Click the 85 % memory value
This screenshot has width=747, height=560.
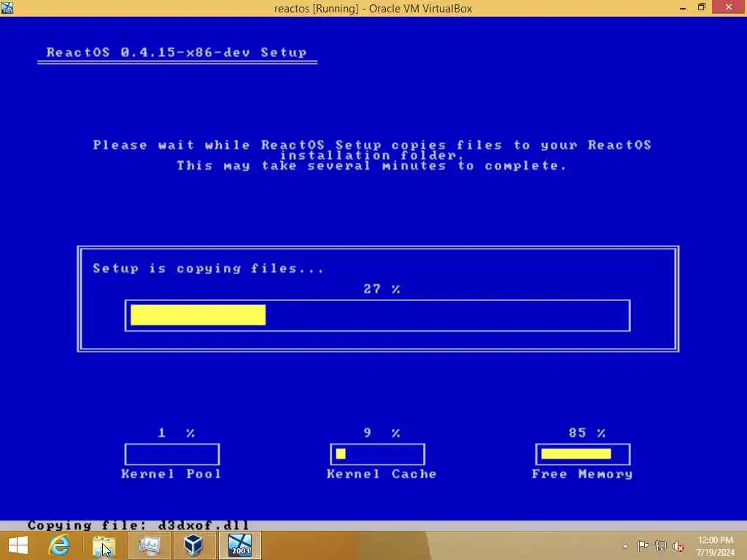pos(587,433)
